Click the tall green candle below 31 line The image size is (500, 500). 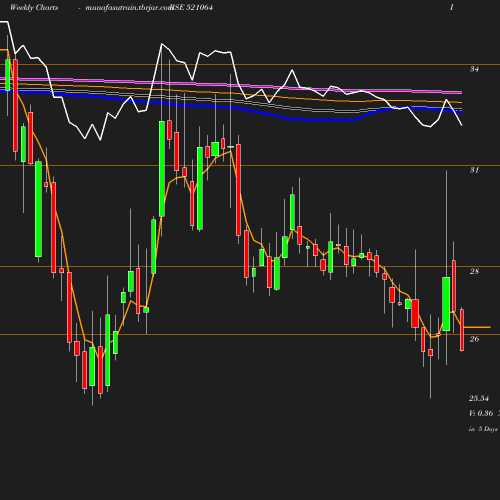pos(38,209)
